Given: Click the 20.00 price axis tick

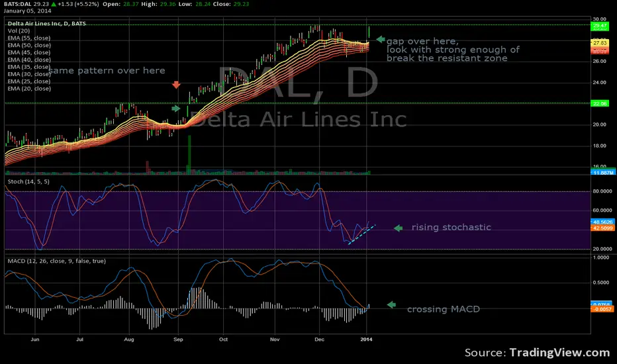Looking at the screenshot, I should pyautogui.click(x=600, y=124).
